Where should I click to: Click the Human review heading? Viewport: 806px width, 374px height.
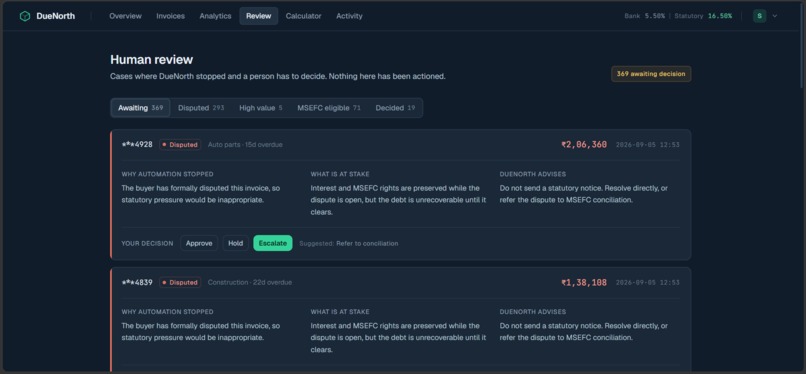click(152, 60)
